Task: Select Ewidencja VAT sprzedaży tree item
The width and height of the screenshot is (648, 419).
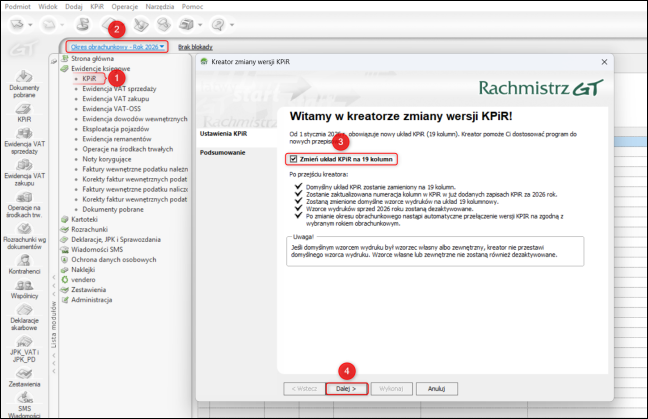Action: (119, 89)
